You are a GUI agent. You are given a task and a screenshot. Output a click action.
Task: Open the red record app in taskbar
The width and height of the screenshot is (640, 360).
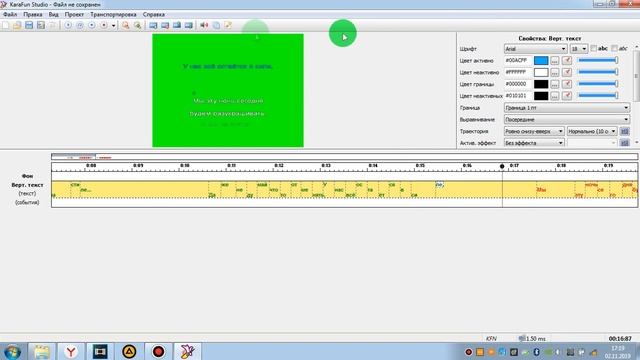[x=158, y=351]
